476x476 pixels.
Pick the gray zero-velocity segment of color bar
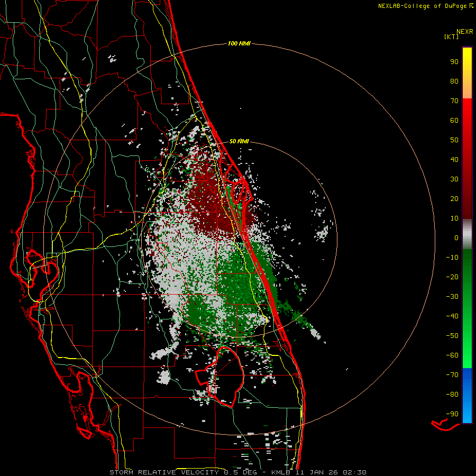pos(467,234)
